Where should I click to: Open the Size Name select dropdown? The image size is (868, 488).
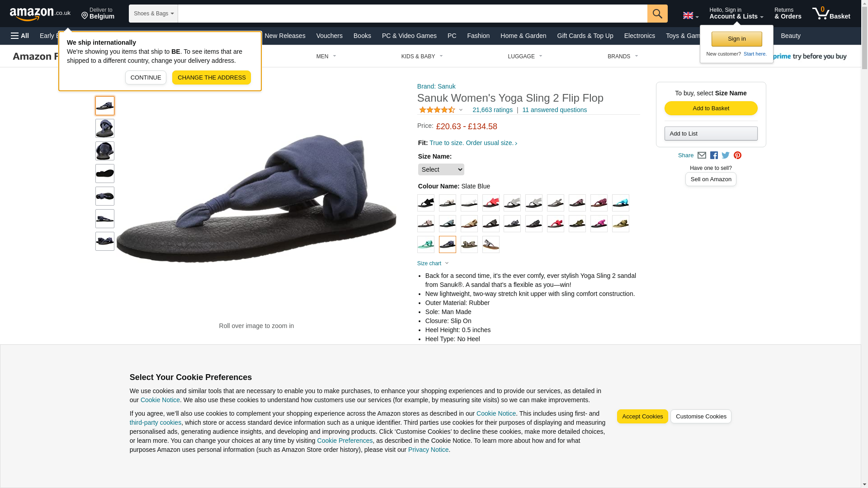[441, 169]
